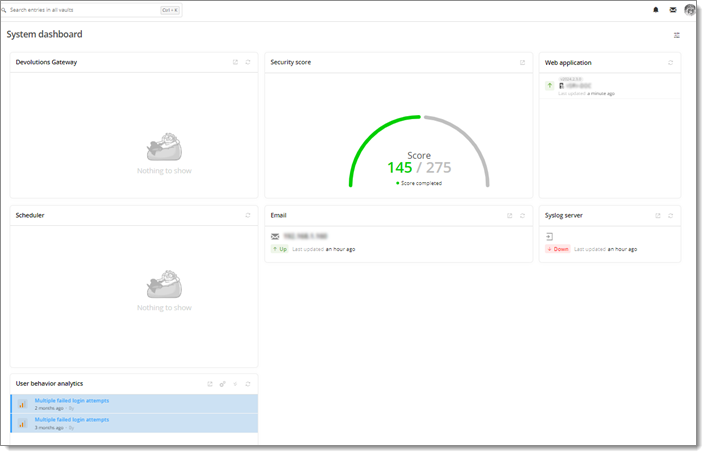
Task: Open the notifications bell
Action: point(656,10)
